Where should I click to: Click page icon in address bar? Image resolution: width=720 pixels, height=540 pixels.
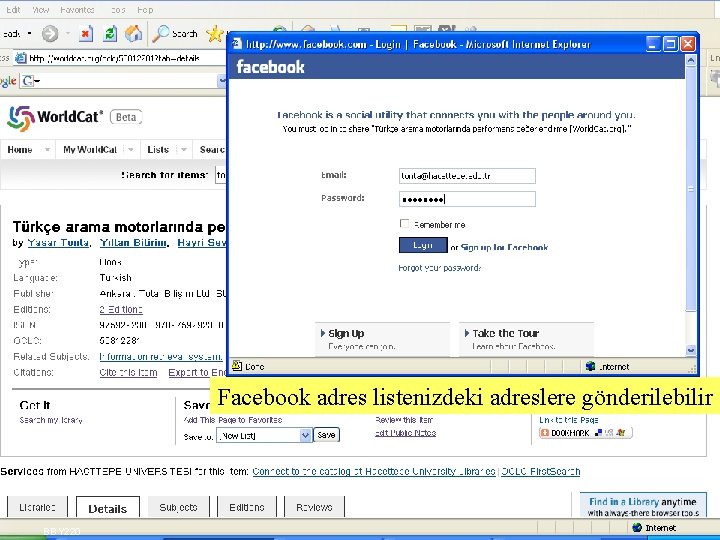tap(21, 58)
